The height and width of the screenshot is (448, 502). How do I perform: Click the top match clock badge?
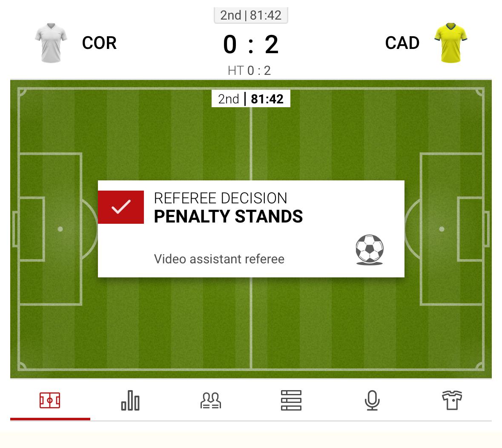coord(251,15)
